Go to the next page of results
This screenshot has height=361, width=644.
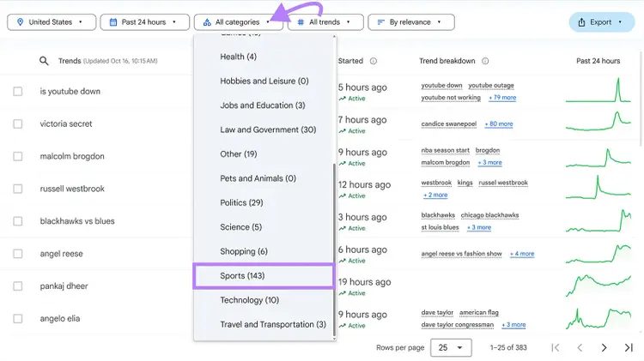[x=604, y=348]
